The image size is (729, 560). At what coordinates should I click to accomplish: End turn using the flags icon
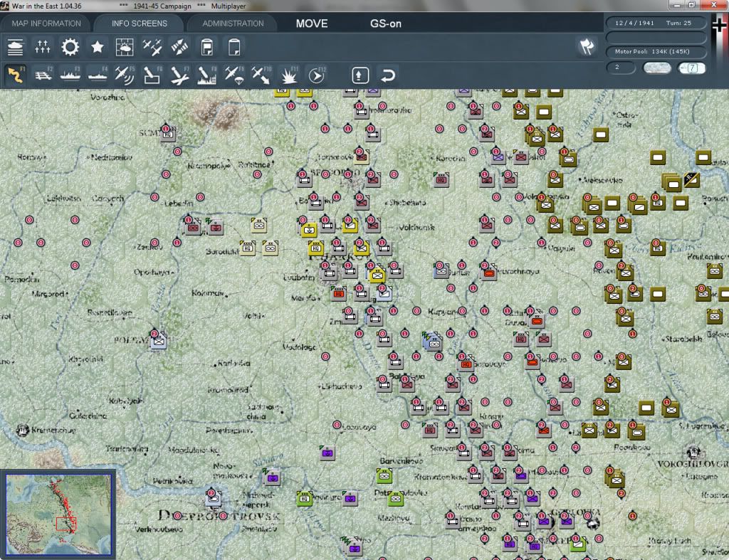click(587, 46)
